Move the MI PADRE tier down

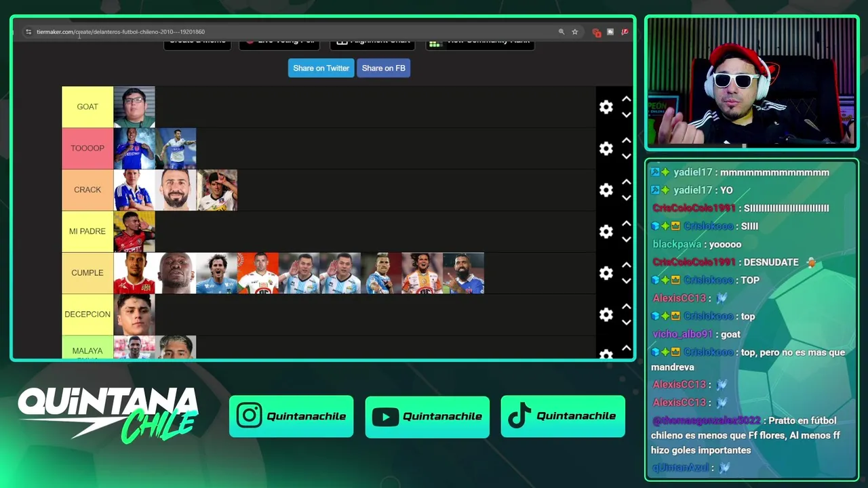tap(627, 239)
